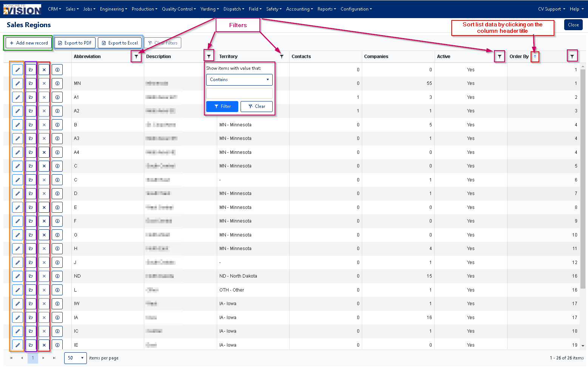Screen dimensions: 588x367
Task: Click Add new record button
Action: [29, 43]
